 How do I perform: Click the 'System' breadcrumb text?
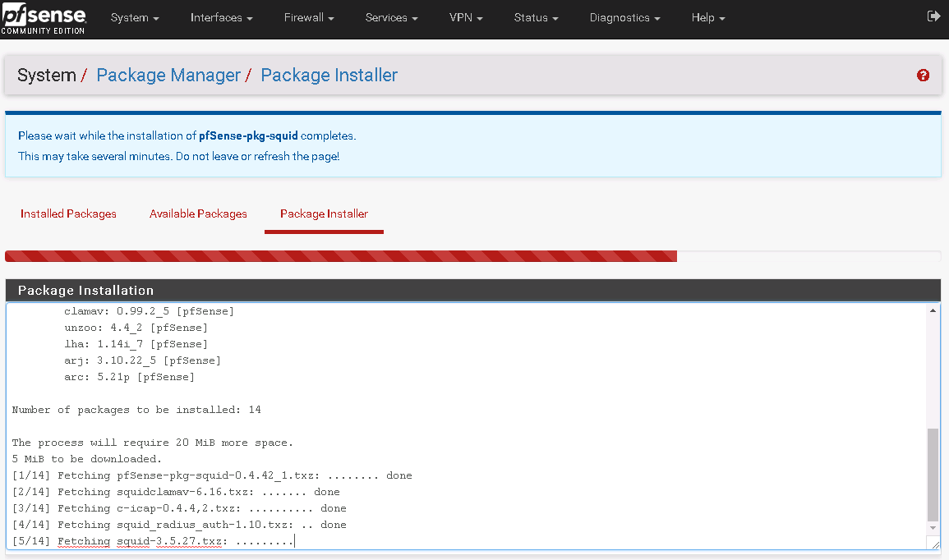pyautogui.click(x=47, y=75)
